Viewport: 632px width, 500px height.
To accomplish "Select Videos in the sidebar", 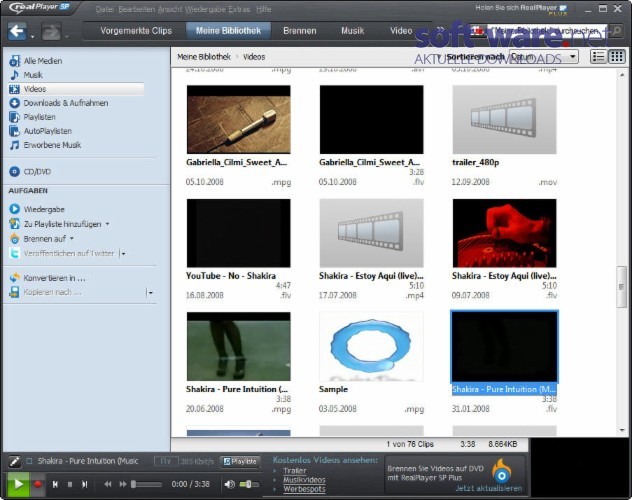I will (76, 89).
